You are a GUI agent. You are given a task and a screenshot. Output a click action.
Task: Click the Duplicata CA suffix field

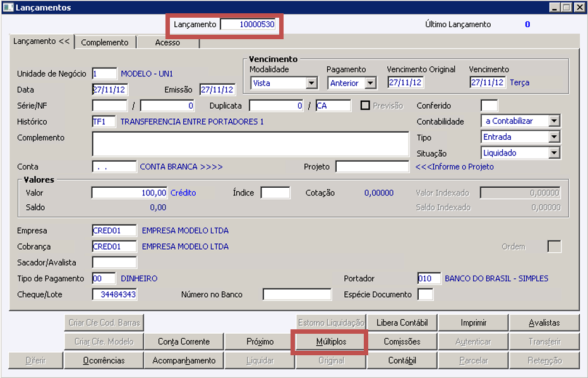pos(333,106)
